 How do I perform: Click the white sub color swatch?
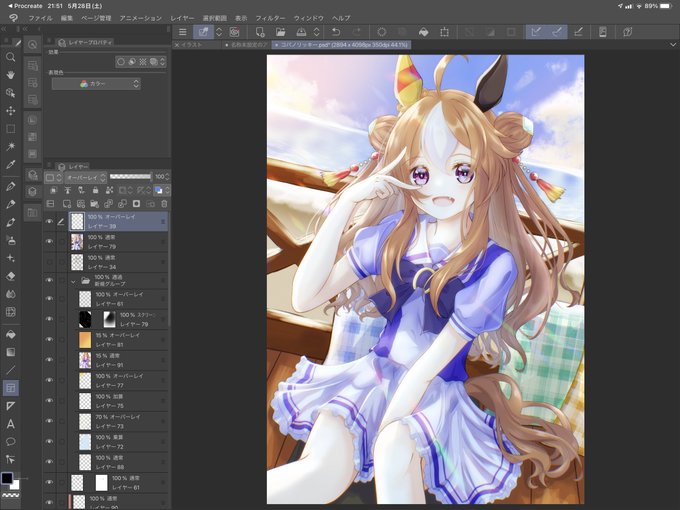tap(15, 484)
